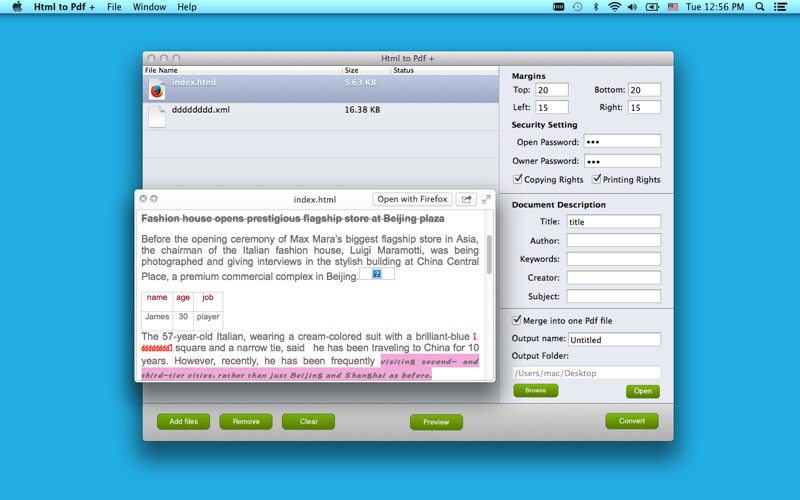This screenshot has width=800, height=500.
Task: Click the blank file icon of dddddddd.xml
Action: pyautogui.click(x=157, y=116)
